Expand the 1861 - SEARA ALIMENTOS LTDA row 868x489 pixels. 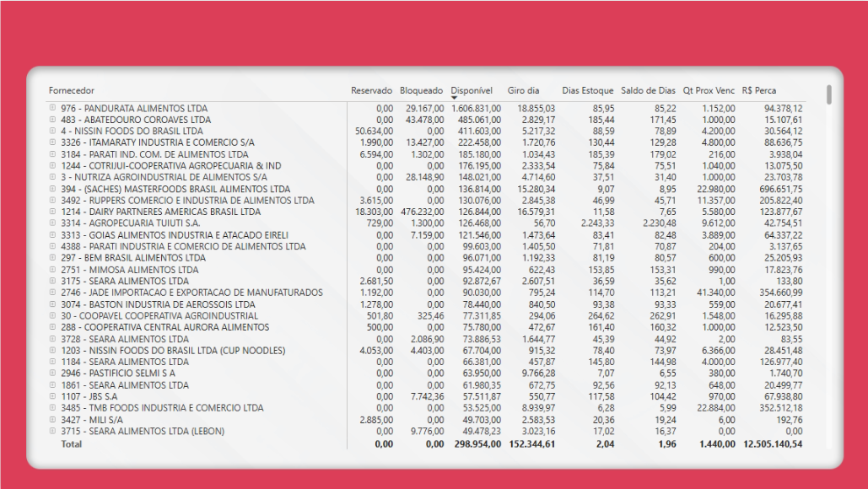coord(52,384)
